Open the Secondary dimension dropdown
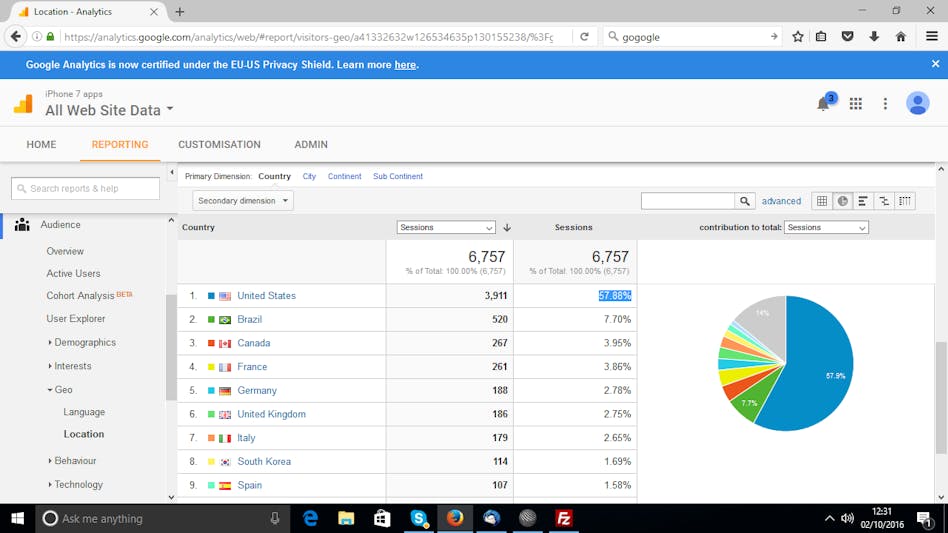 [243, 201]
